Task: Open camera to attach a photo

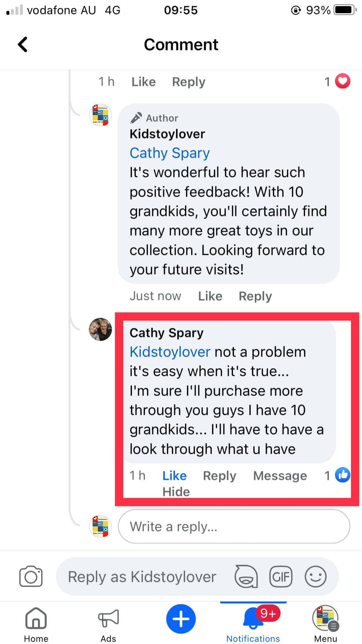Action: pyautogui.click(x=31, y=576)
